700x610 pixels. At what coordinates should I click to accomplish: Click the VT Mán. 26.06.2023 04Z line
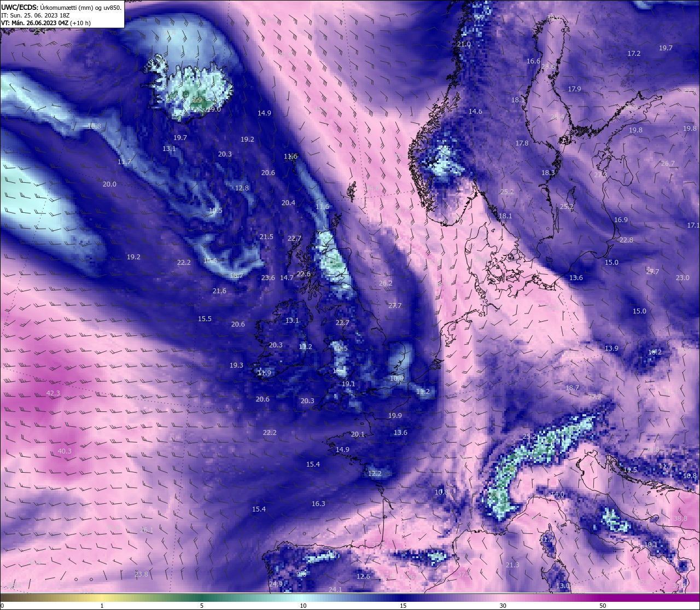[46, 23]
